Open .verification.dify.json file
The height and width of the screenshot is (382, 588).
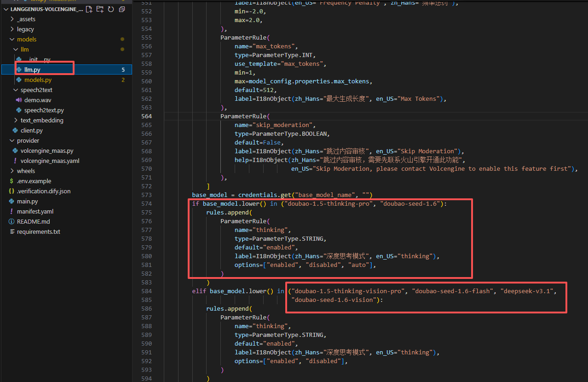(44, 191)
